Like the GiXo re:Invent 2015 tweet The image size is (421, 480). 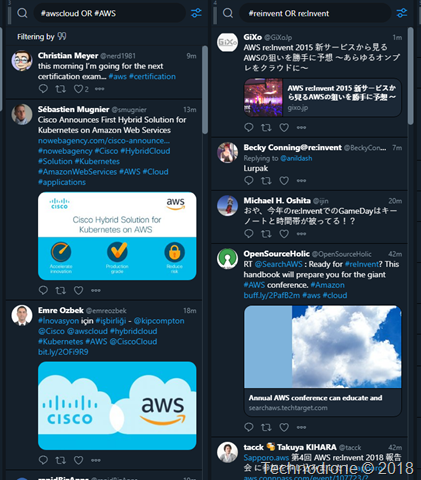coord(284,127)
